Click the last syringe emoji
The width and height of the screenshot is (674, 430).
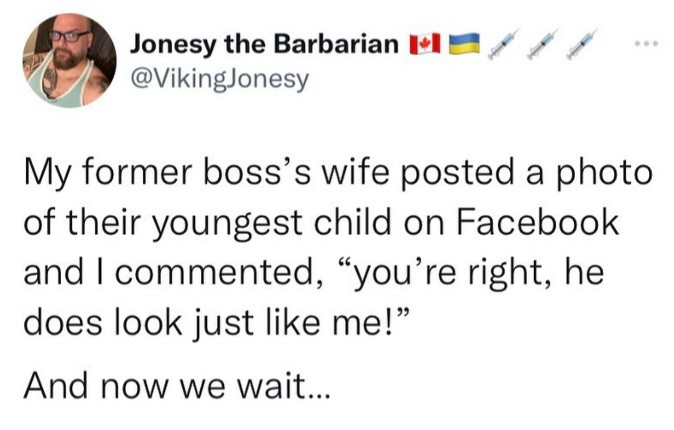pyautogui.click(x=584, y=44)
